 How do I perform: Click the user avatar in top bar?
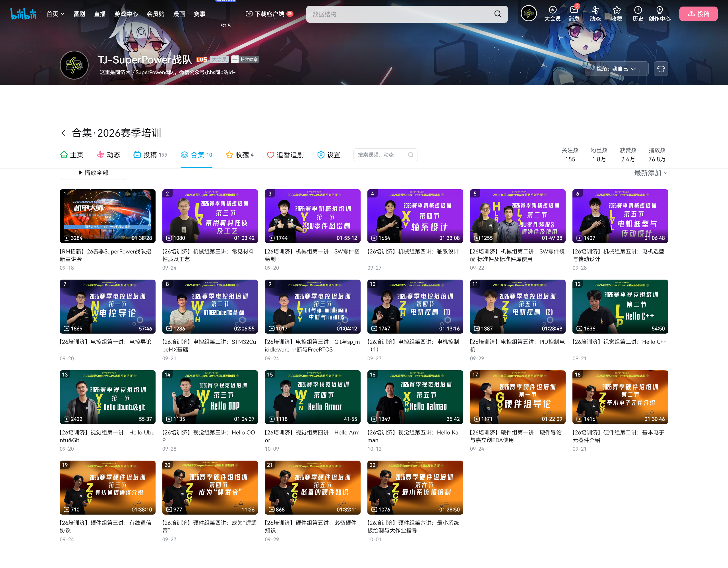pos(529,14)
